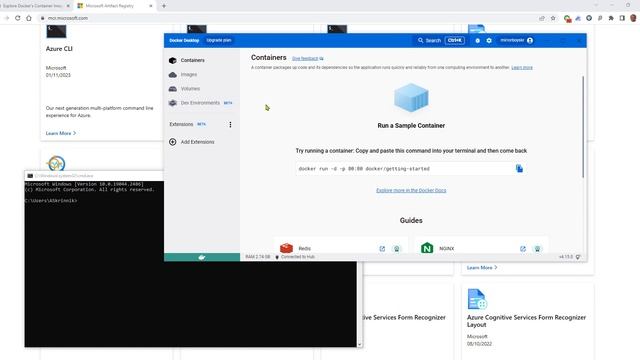Click the notification icon in Docker status bar
This screenshot has width=640, height=360.
click(x=578, y=257)
